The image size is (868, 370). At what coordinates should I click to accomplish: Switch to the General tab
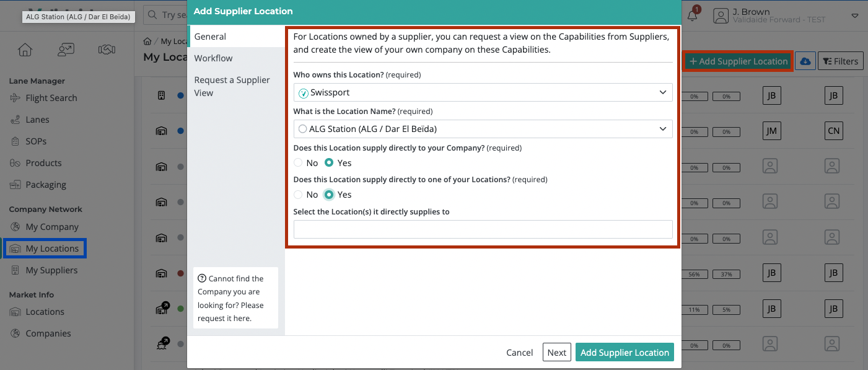236,37
